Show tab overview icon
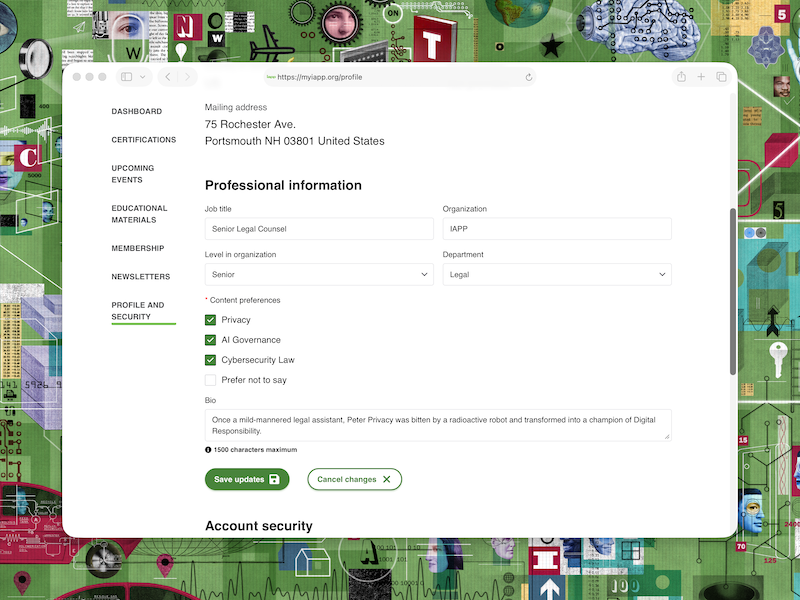The height and width of the screenshot is (600, 800). [721, 77]
